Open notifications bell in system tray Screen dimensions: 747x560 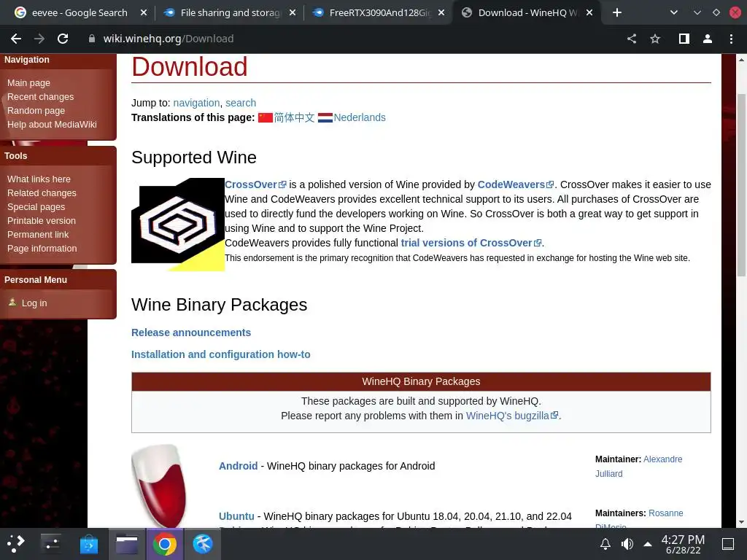tap(605, 544)
